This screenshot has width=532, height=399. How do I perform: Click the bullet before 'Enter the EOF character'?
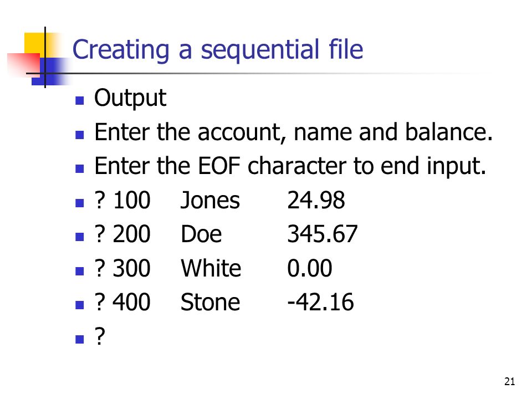(x=79, y=169)
